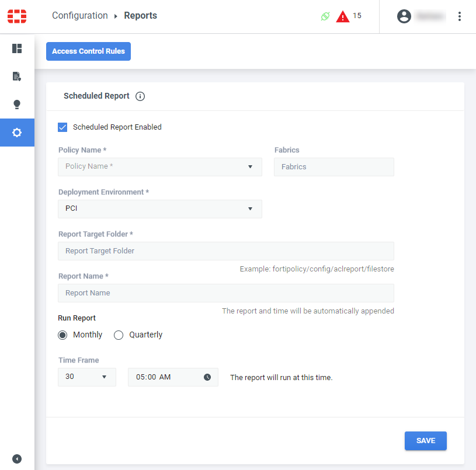Uncheck Scheduled Report Enabled checkbox

(x=63, y=127)
